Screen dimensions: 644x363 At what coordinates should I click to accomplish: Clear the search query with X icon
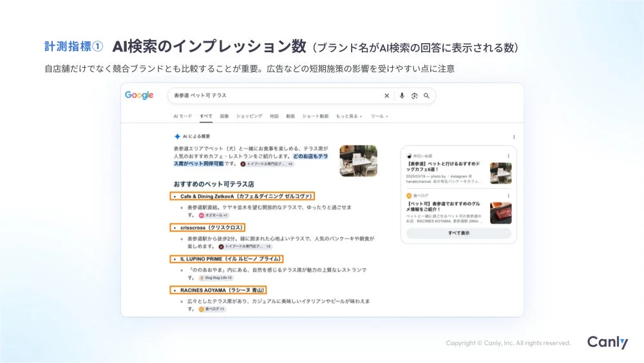pos(386,96)
